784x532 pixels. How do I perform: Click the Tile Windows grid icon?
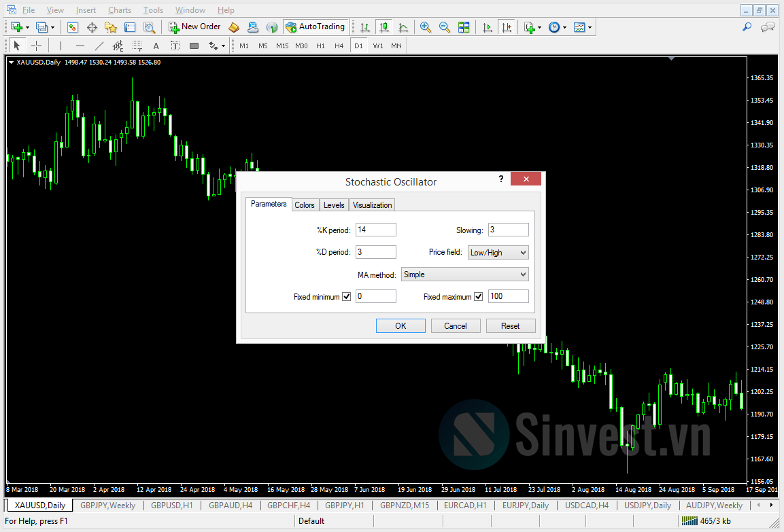[464, 27]
